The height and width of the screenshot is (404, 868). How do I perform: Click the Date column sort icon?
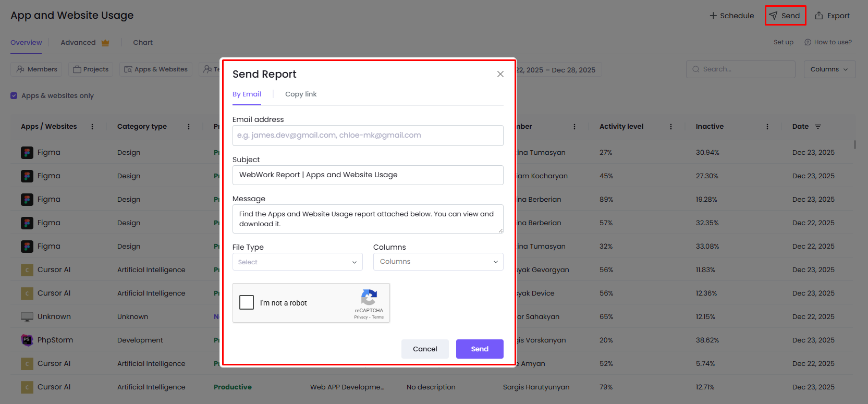coord(818,127)
